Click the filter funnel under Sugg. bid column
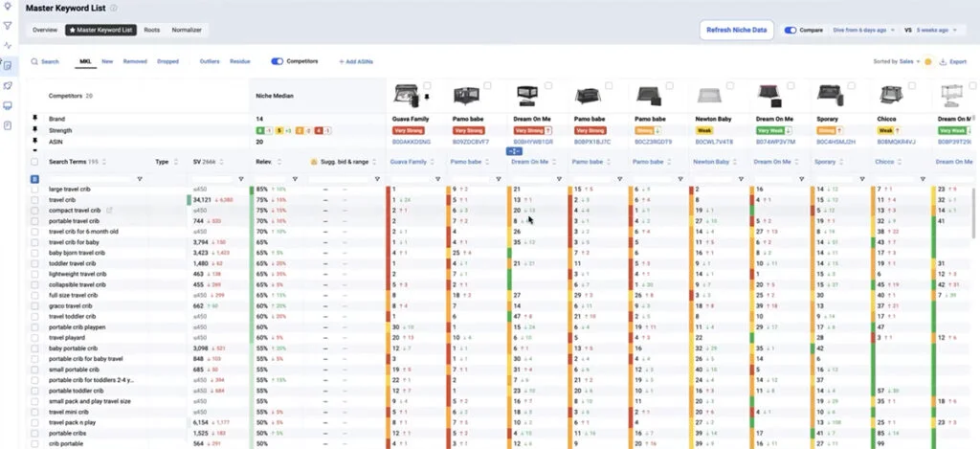 pyautogui.click(x=377, y=179)
